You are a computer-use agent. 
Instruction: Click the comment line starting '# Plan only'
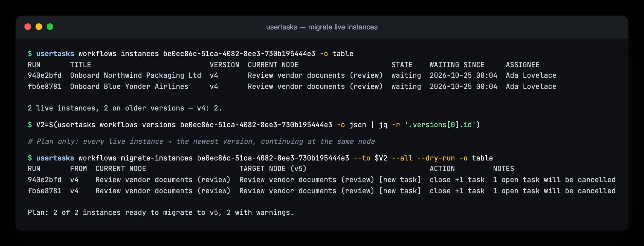click(x=201, y=141)
